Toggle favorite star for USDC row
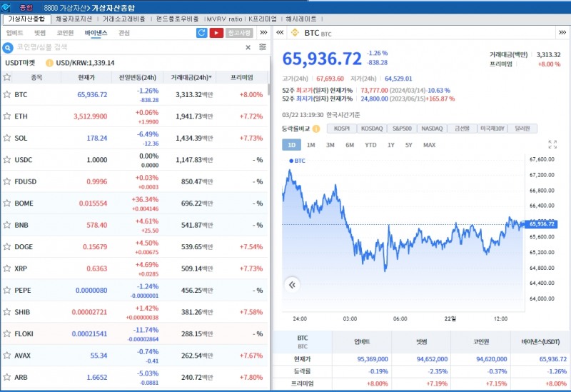The width and height of the screenshot is (571, 392). [x=7, y=159]
